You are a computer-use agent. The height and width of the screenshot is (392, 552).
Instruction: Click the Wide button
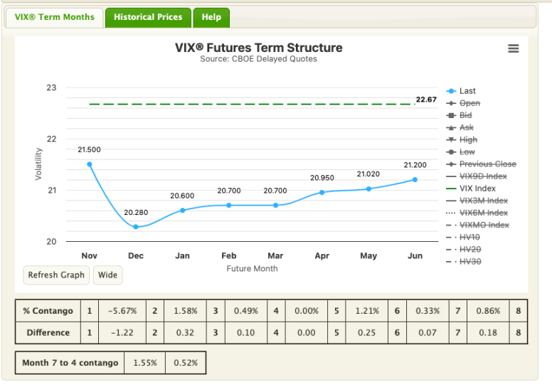[x=107, y=275]
